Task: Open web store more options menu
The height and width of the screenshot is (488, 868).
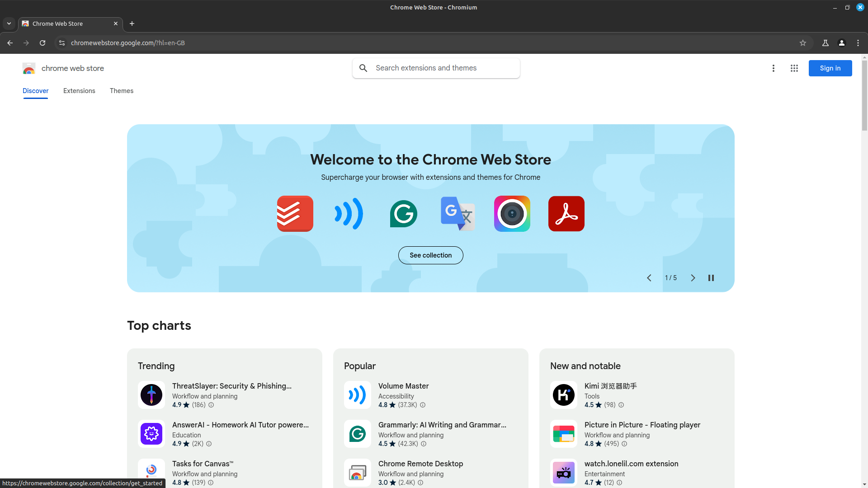Action: pyautogui.click(x=773, y=68)
